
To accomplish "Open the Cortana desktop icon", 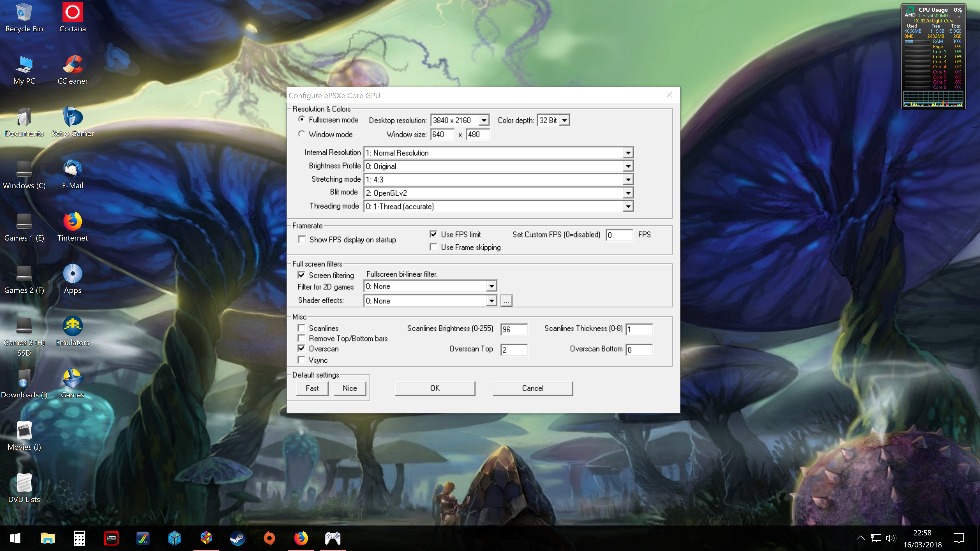I will (72, 18).
